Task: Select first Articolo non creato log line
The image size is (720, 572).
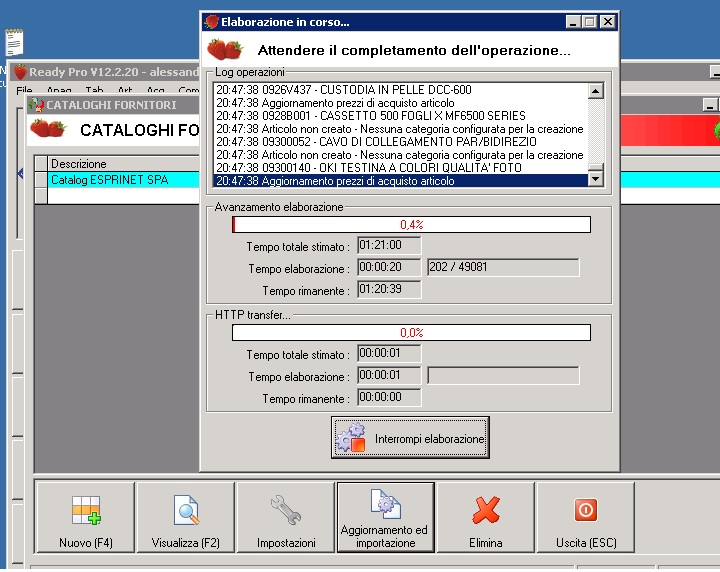Action: point(399,129)
